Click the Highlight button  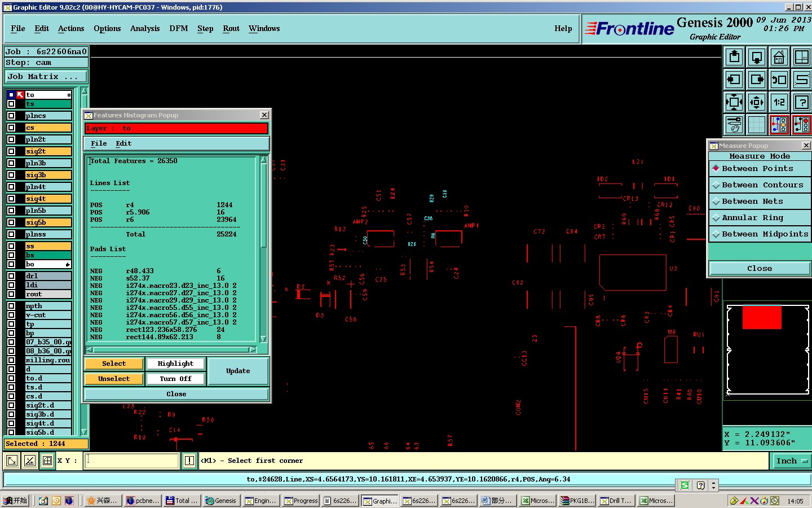[175, 364]
